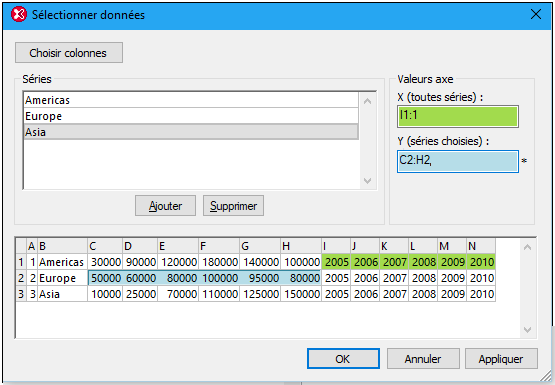The height and width of the screenshot is (385, 555).
Task: Select column header A
Action: tap(32, 246)
